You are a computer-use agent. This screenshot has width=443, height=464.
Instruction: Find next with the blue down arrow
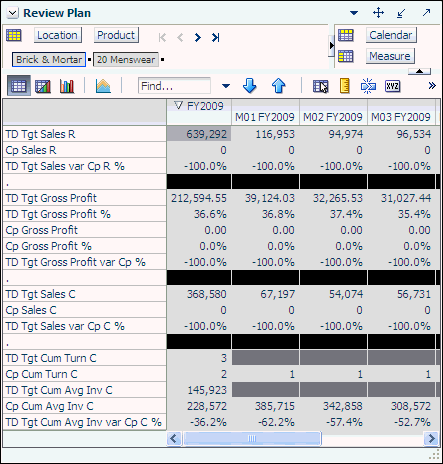[x=250, y=86]
